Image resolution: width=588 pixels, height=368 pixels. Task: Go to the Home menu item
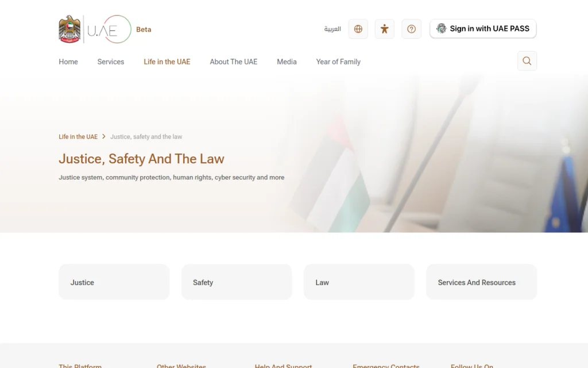pyautogui.click(x=68, y=62)
